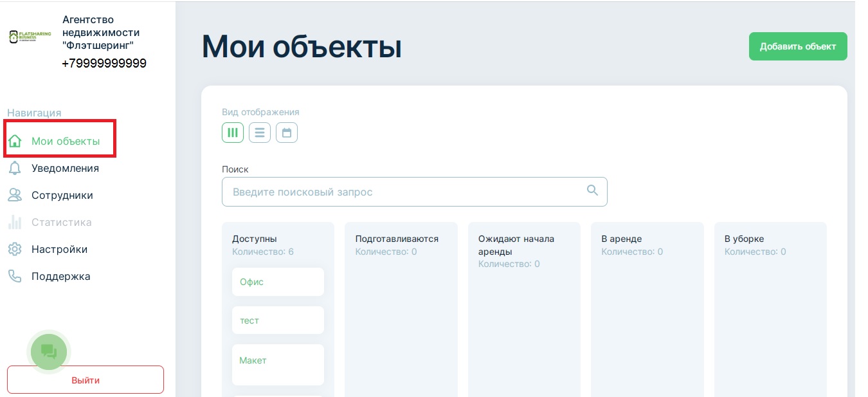
Task: Select the Макет object card
Action: (x=278, y=364)
